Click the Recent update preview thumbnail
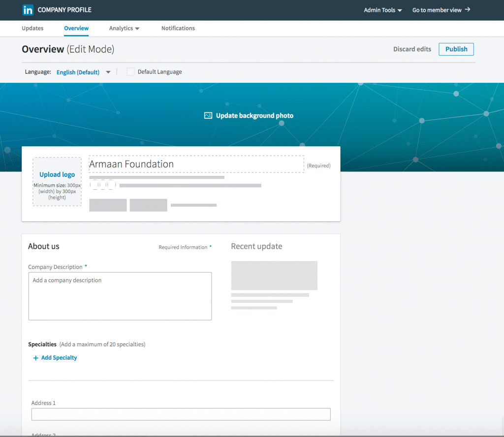Screen dimensions: 504x437 point(274,275)
